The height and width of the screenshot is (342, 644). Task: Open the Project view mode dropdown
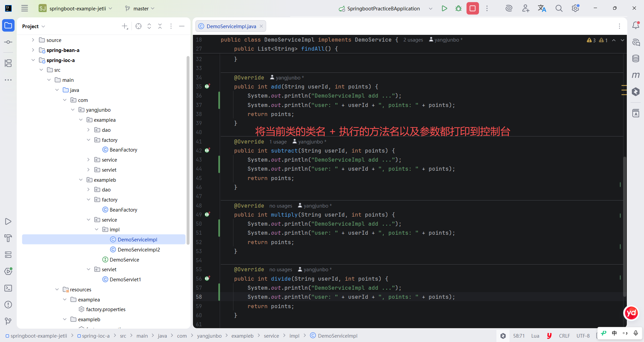34,26
